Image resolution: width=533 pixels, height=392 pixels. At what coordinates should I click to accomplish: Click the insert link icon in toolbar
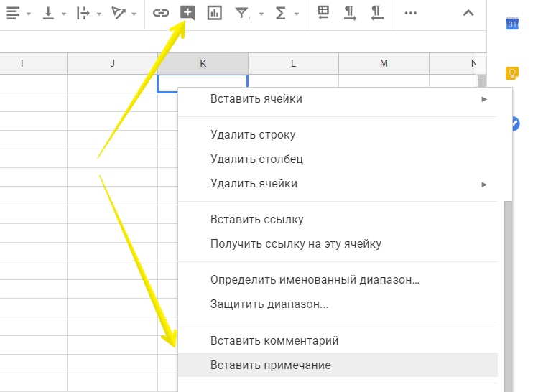161,13
